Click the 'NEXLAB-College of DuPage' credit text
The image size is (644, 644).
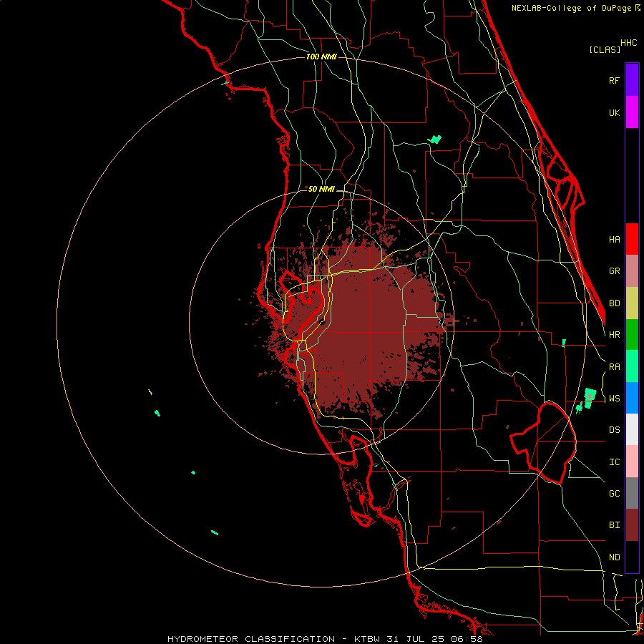[x=572, y=8]
